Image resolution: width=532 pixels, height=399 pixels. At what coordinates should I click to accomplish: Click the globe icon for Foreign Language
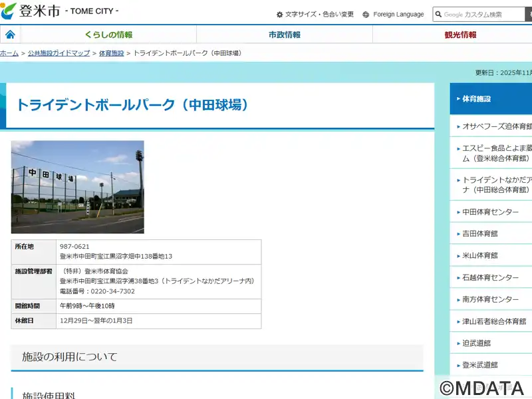tap(366, 15)
